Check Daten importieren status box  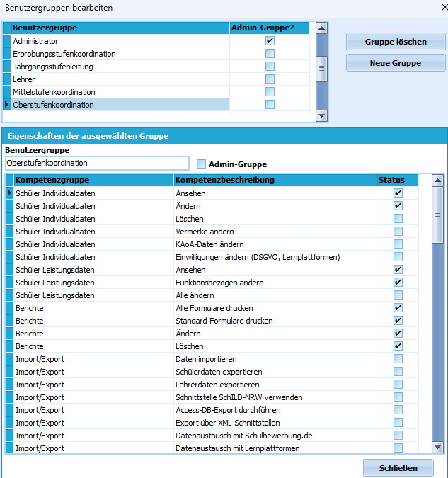[x=398, y=359]
